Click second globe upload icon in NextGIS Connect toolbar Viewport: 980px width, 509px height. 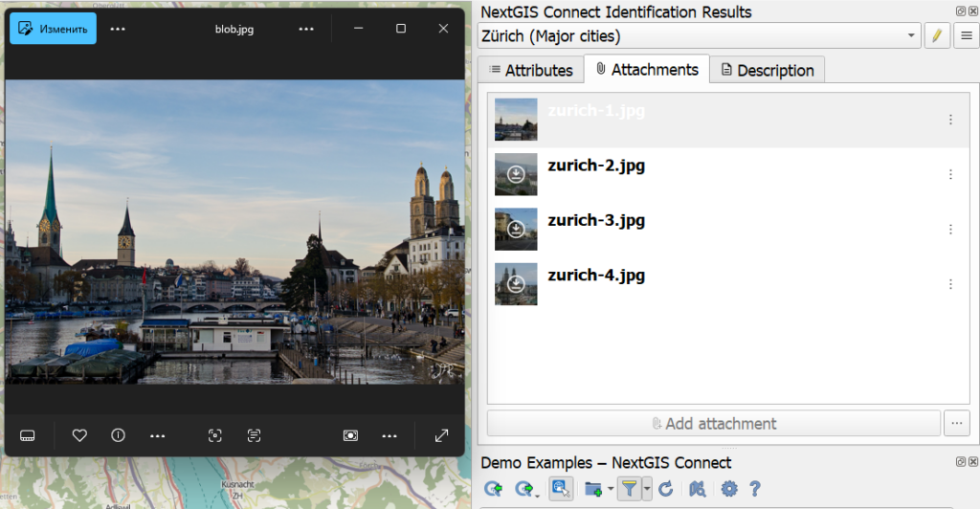click(x=525, y=488)
